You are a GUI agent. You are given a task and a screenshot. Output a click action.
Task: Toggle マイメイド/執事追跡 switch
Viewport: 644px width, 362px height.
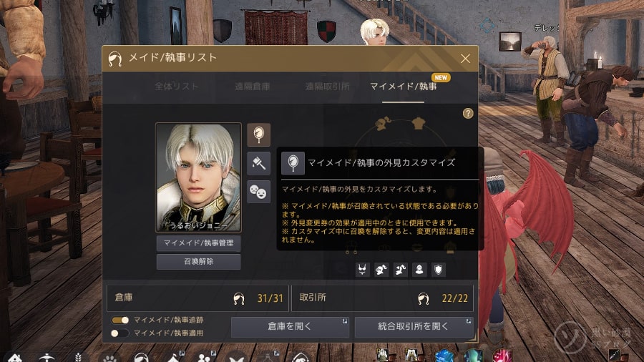coord(120,320)
